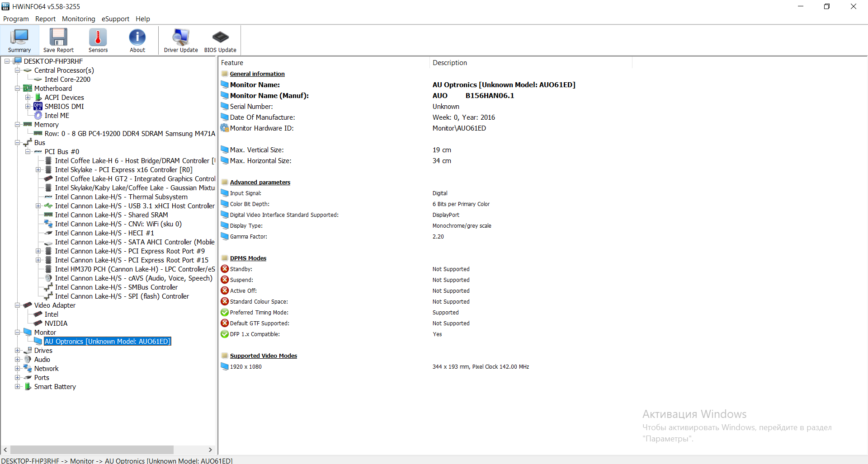Open the Monitoring menu

(x=79, y=19)
